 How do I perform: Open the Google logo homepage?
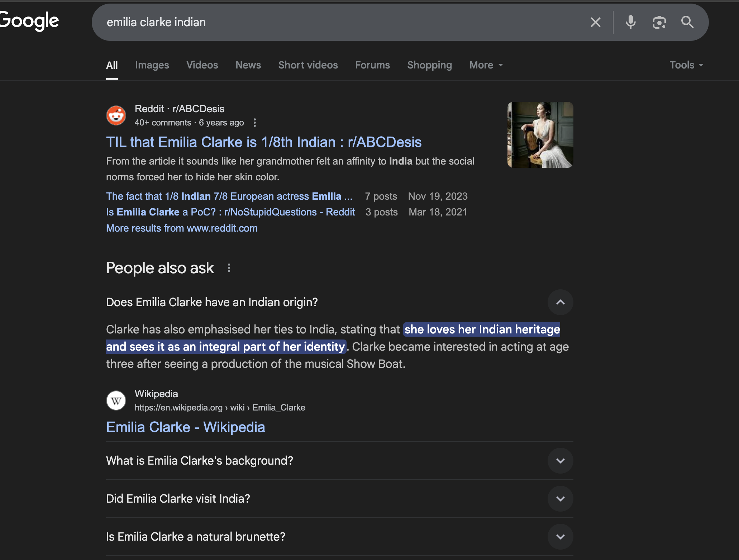click(x=29, y=21)
